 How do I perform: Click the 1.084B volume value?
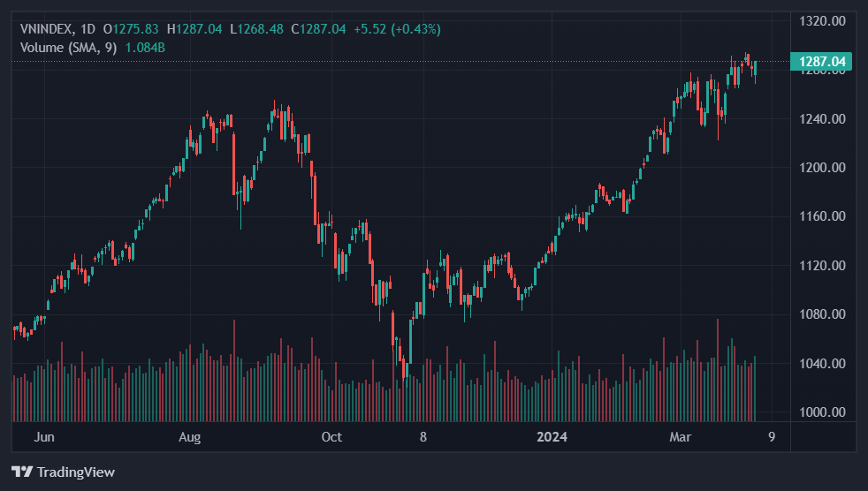(145, 47)
